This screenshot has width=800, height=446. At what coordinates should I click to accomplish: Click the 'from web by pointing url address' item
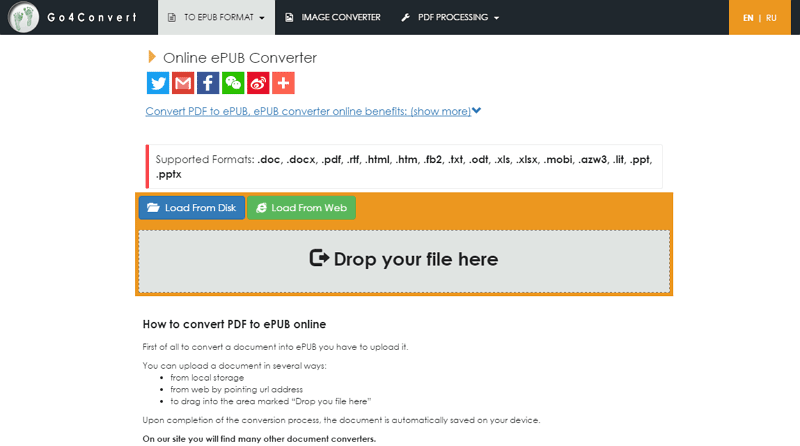[x=236, y=389]
